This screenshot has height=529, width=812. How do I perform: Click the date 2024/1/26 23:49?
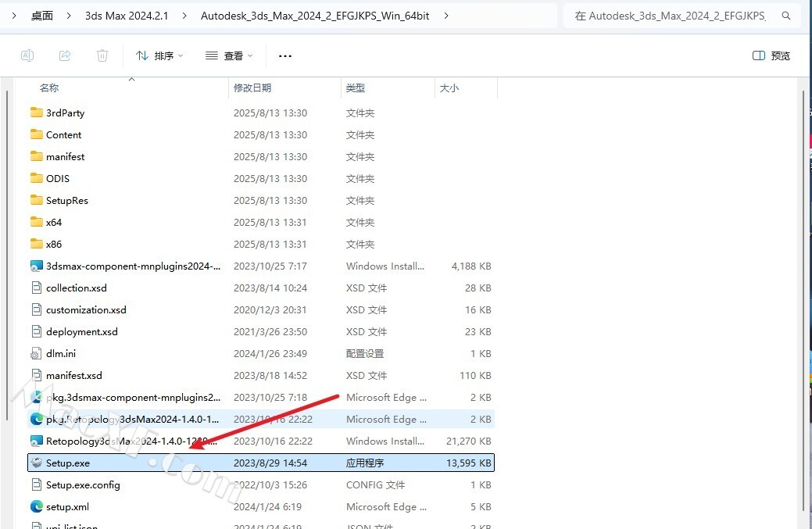(270, 353)
